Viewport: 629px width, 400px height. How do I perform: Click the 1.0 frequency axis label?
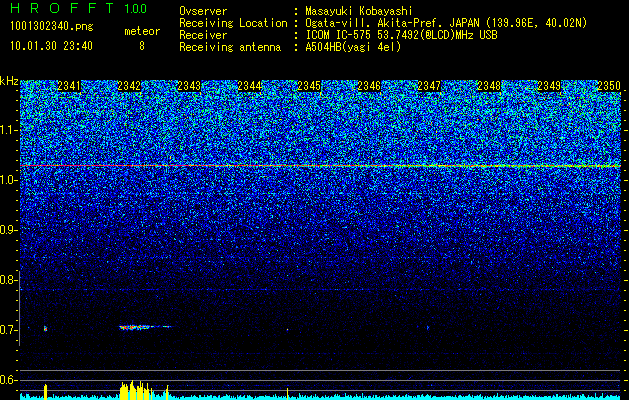point(9,180)
